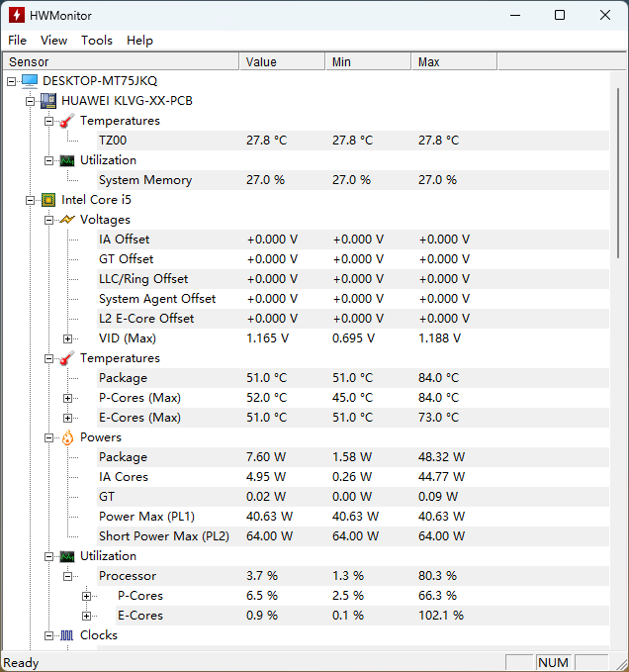Select the Short Power Max (PL2) row
Image resolution: width=629 pixels, height=672 pixels.
click(353, 536)
